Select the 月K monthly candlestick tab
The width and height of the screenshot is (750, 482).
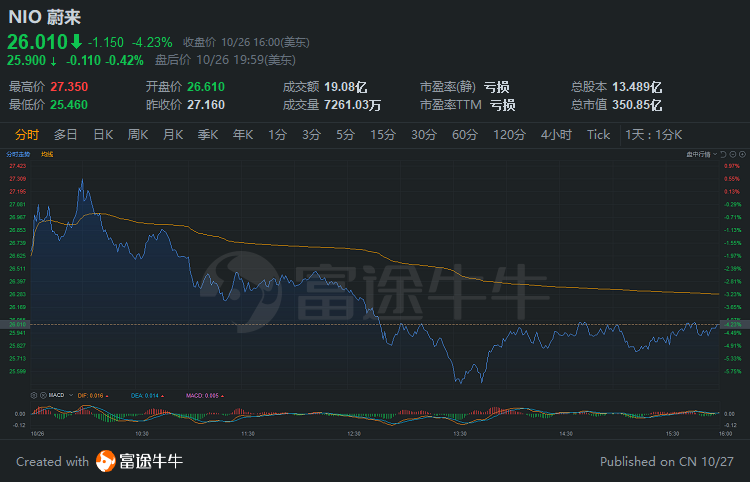pyautogui.click(x=173, y=135)
